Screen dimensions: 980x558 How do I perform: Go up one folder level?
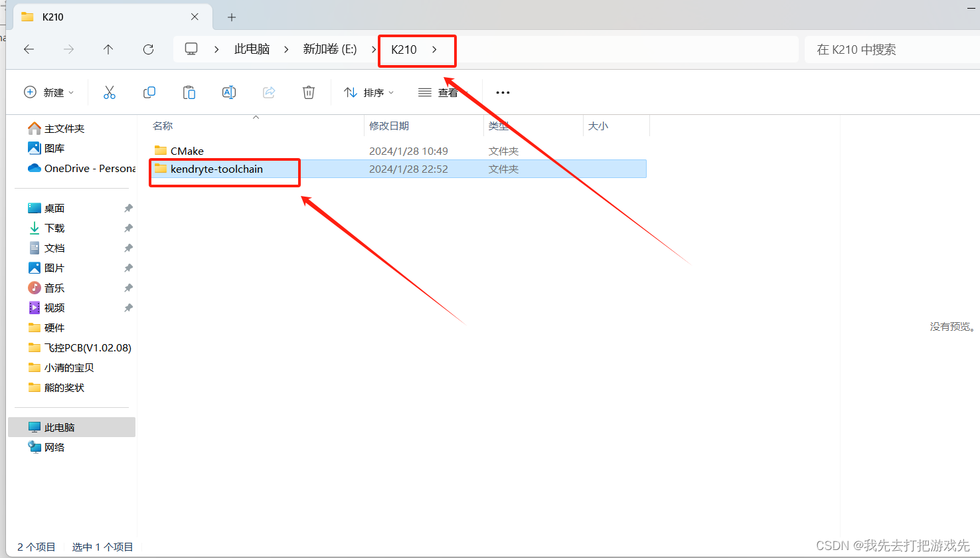tap(108, 49)
